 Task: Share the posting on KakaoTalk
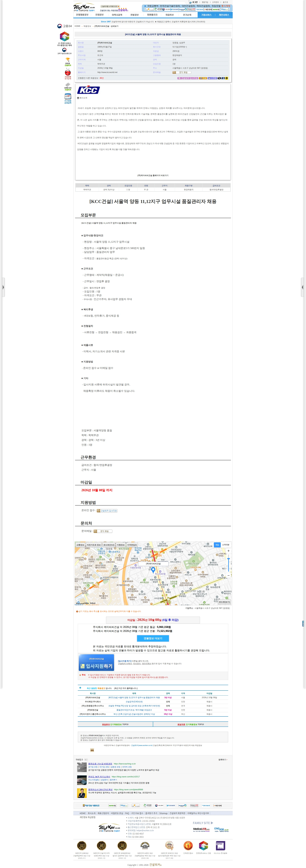coord(226,78)
